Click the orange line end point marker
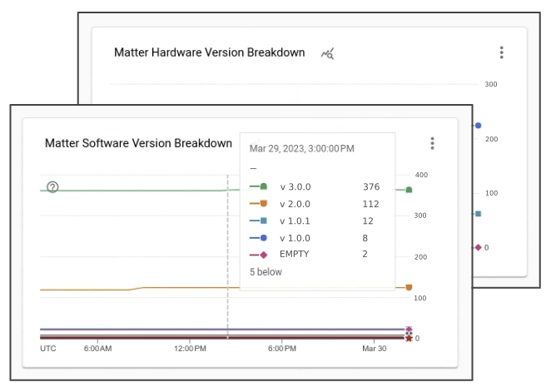Screen dimensions: 551x392 pyautogui.click(x=409, y=287)
